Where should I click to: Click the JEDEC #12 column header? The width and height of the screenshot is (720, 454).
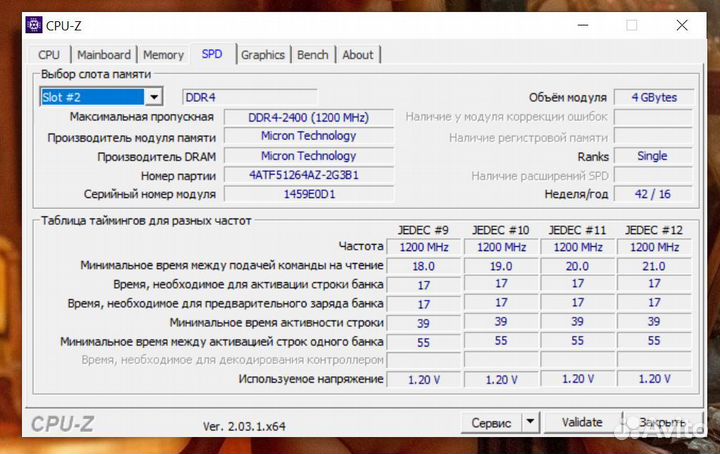pyautogui.click(x=654, y=230)
